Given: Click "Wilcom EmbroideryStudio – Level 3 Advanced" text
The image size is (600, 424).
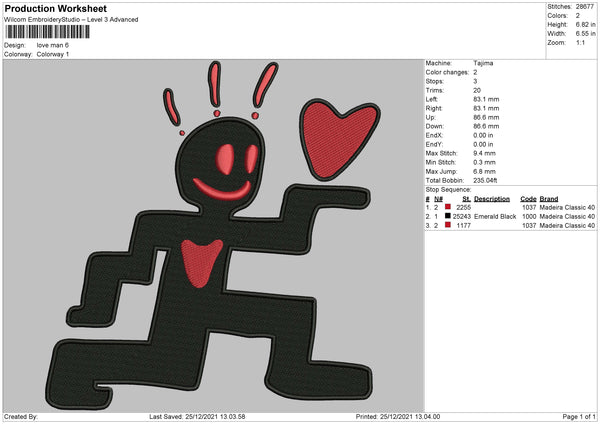Looking at the screenshot, I should (71, 20).
